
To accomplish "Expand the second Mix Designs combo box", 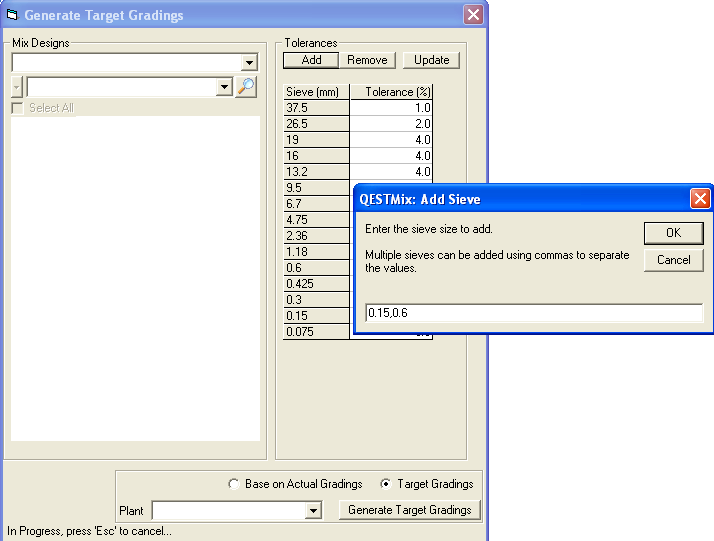I will pyautogui.click(x=224, y=87).
